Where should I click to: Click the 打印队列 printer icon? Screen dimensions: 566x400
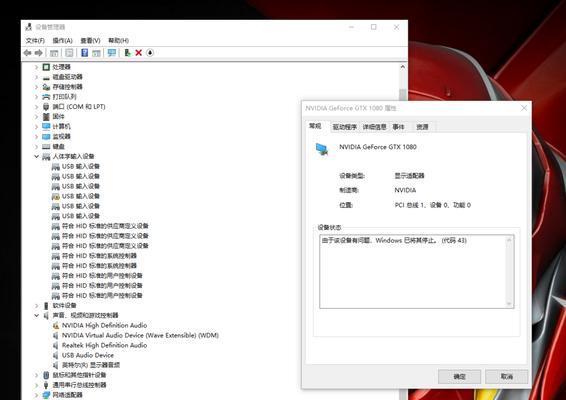coord(46,97)
